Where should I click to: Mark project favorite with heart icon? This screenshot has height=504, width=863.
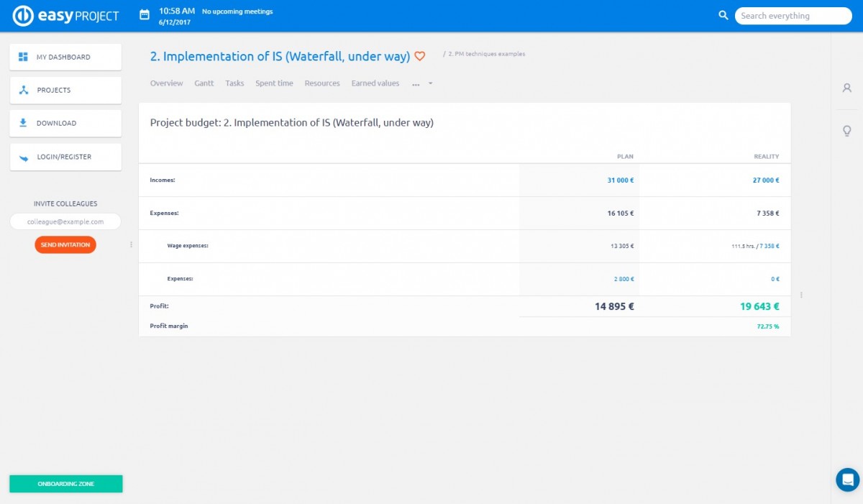420,56
